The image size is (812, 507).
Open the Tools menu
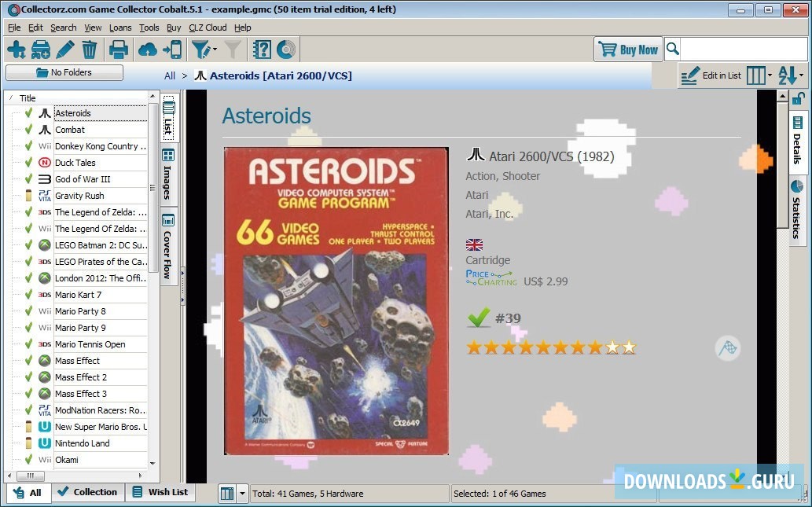[x=149, y=28]
